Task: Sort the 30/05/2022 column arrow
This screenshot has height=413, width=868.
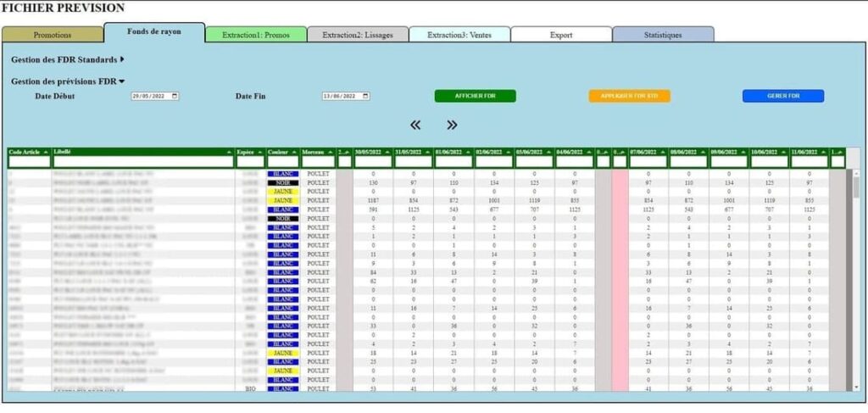Action: click(x=387, y=152)
